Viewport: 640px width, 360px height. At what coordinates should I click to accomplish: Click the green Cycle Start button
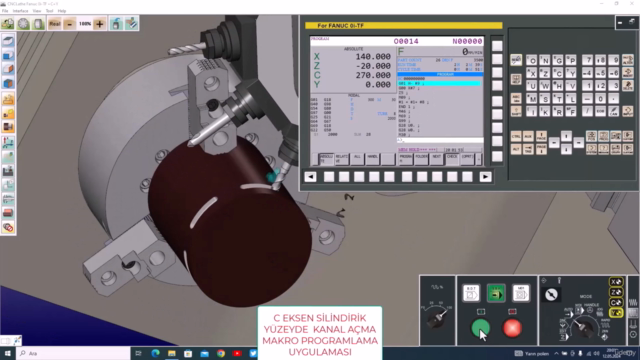[x=480, y=328]
